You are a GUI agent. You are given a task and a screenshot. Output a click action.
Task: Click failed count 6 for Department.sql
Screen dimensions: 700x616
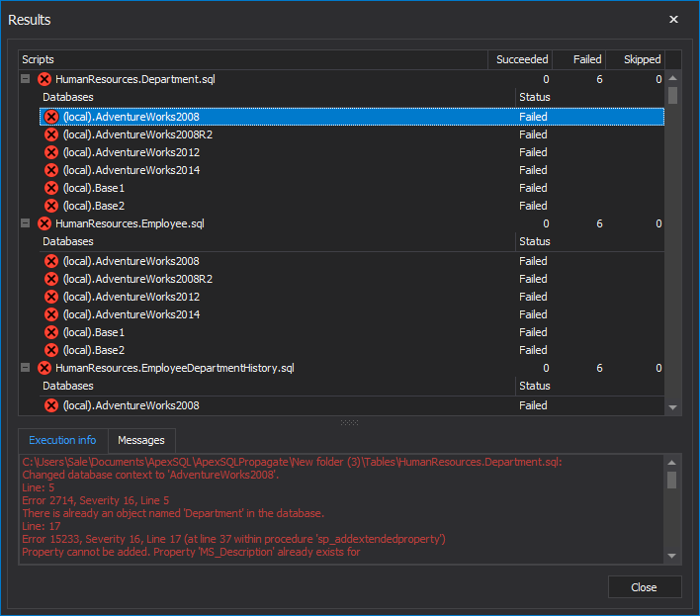[x=599, y=79]
